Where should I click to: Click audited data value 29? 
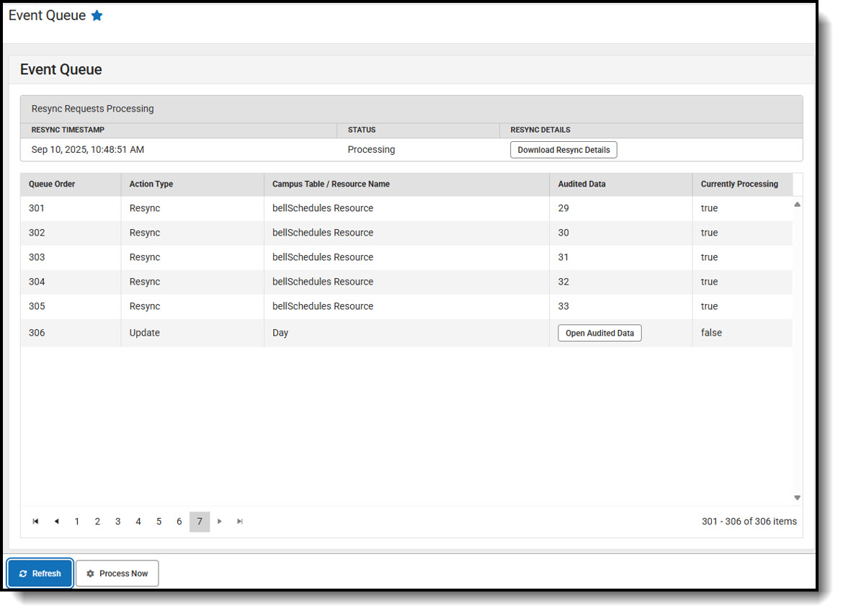coord(563,208)
